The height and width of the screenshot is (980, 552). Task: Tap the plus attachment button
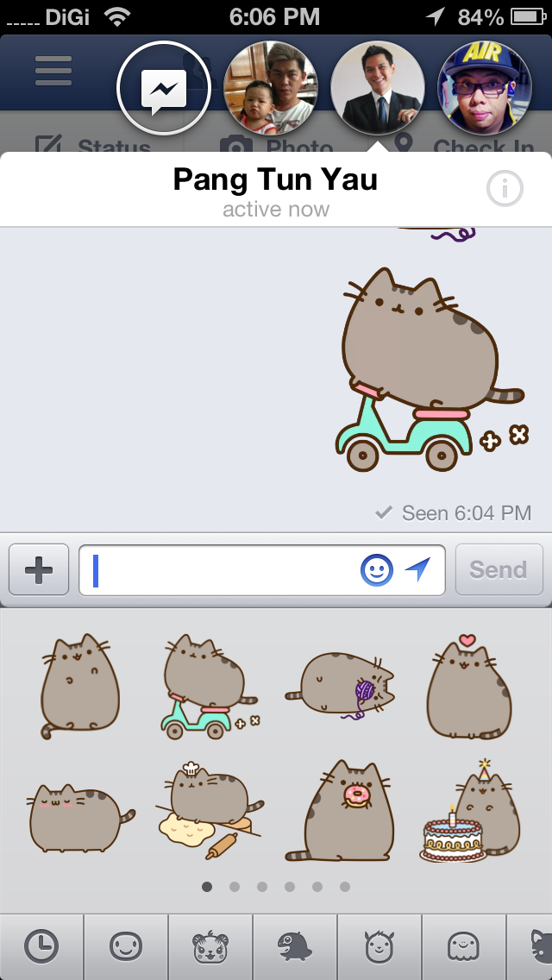[39, 569]
